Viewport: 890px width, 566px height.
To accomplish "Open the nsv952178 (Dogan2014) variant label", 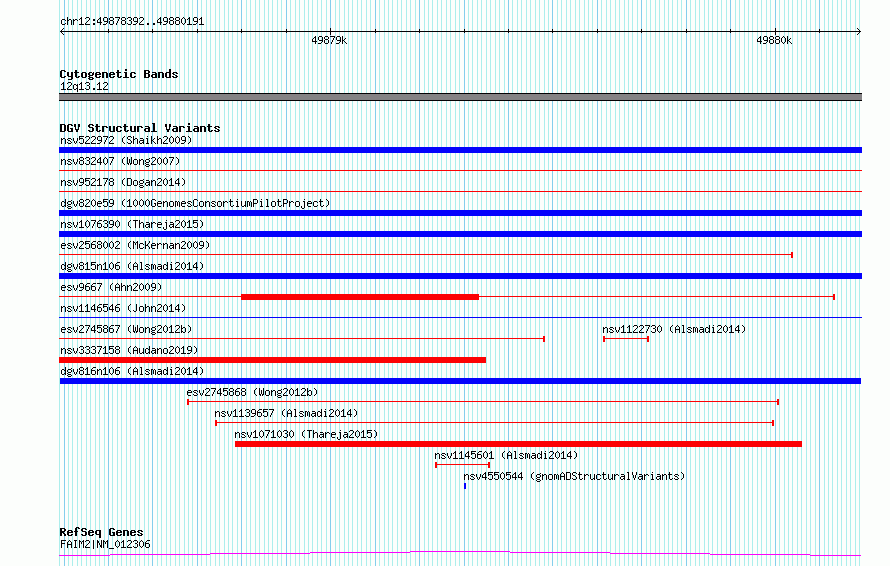I will click(123, 182).
